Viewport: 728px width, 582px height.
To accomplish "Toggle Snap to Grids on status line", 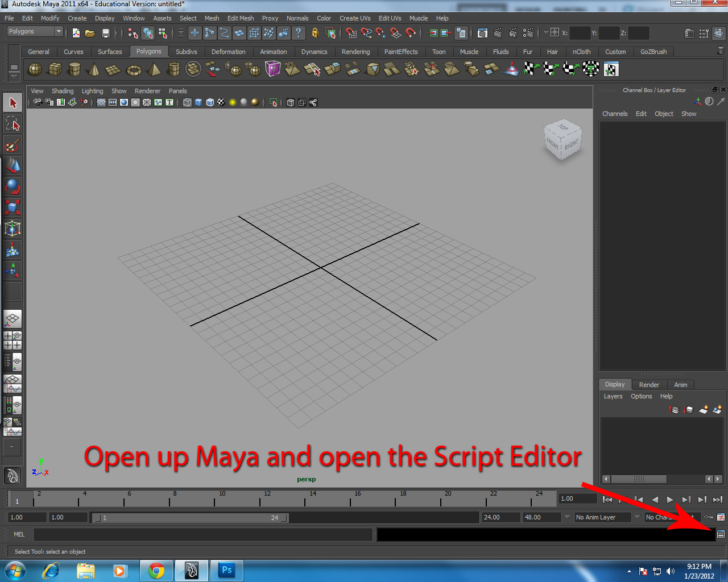I will tap(351, 33).
